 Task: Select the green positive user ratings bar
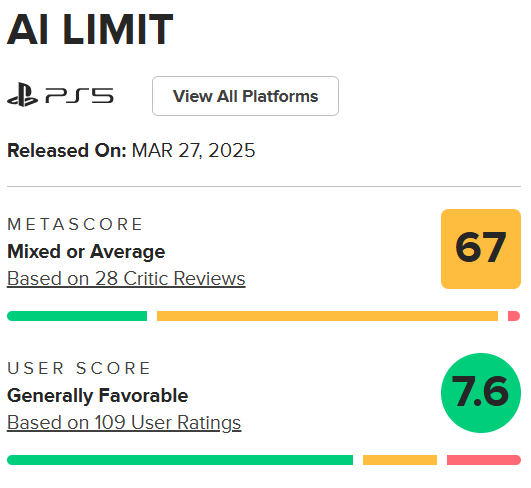(x=180, y=460)
